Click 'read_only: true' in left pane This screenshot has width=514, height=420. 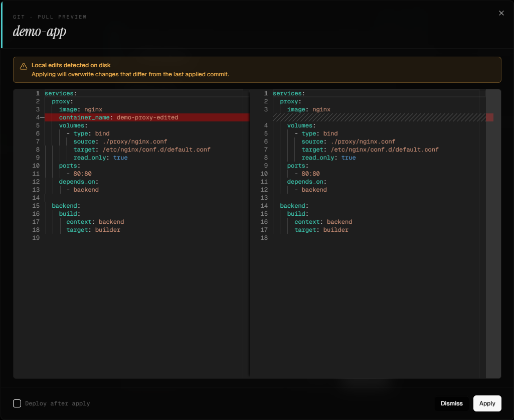[101, 158]
